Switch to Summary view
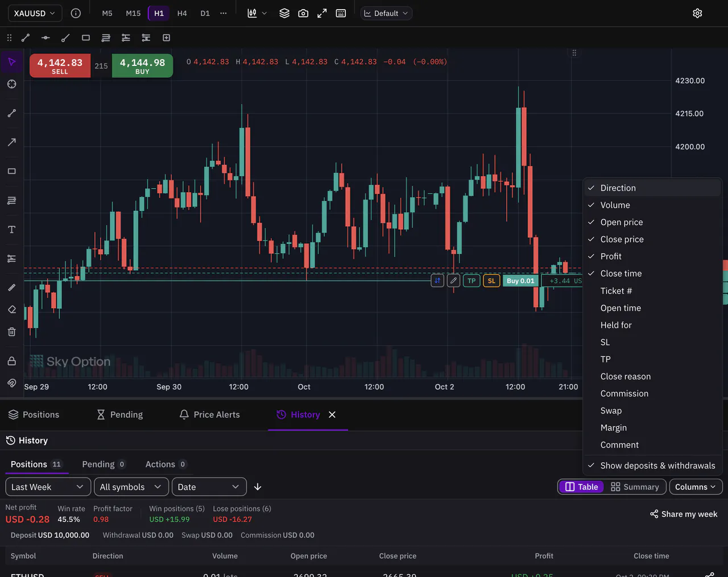Viewport: 728px width, 577px height. [x=635, y=487]
